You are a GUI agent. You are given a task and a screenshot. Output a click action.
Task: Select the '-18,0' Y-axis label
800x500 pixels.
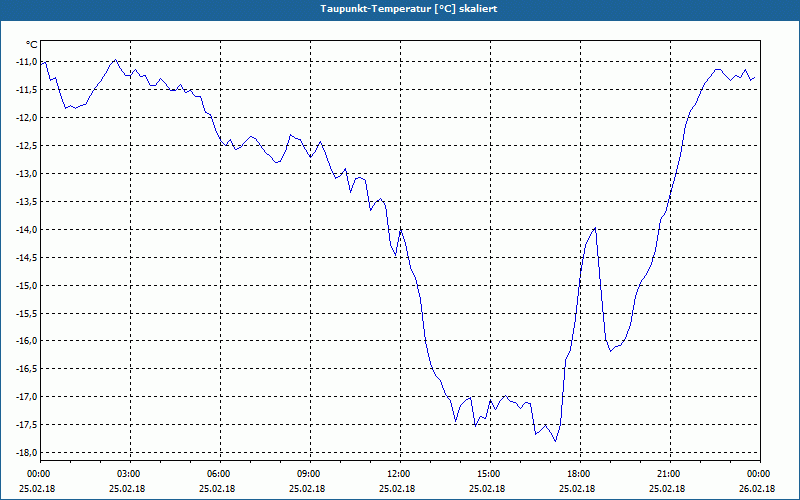click(27, 453)
